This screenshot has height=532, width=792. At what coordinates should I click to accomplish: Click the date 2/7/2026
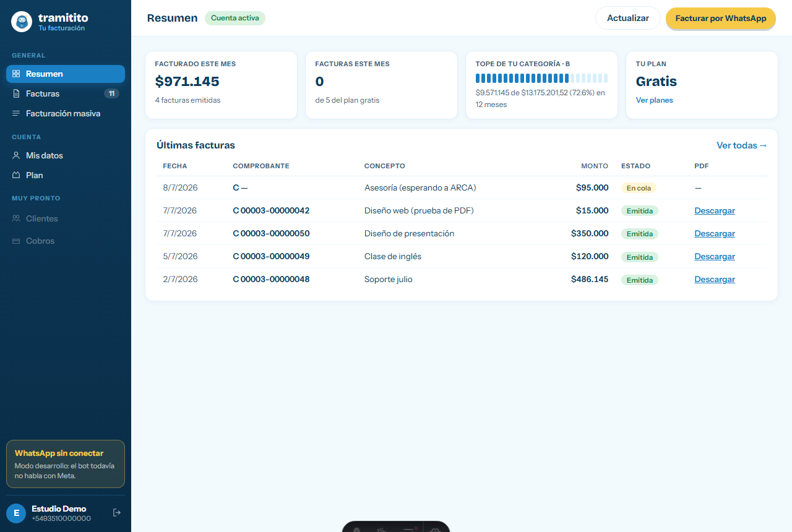click(180, 279)
